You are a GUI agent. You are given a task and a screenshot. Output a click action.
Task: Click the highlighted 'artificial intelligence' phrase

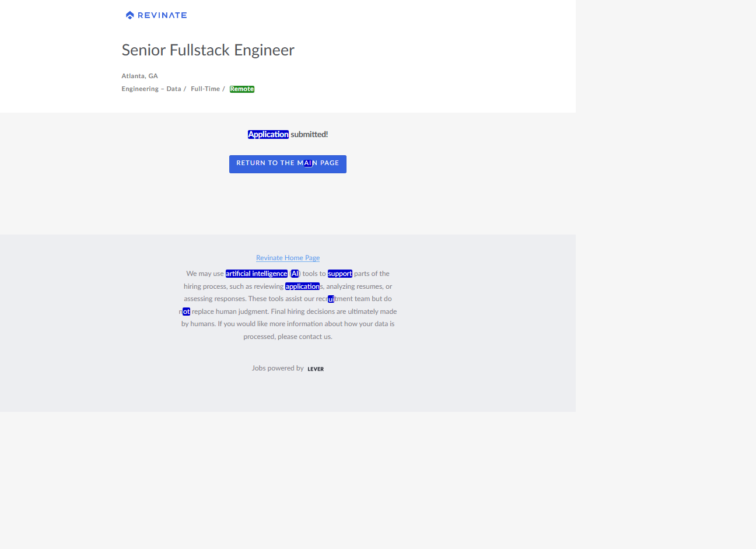[x=257, y=274]
